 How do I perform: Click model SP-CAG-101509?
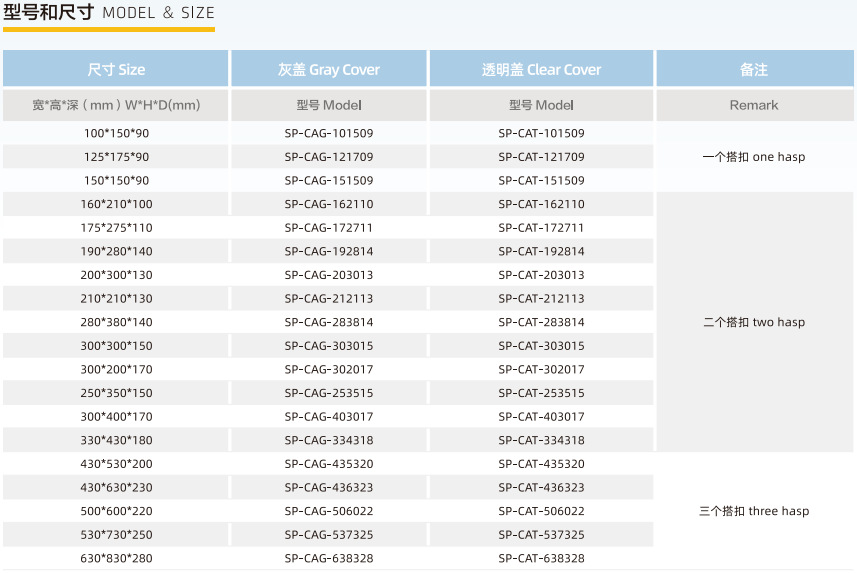point(328,133)
